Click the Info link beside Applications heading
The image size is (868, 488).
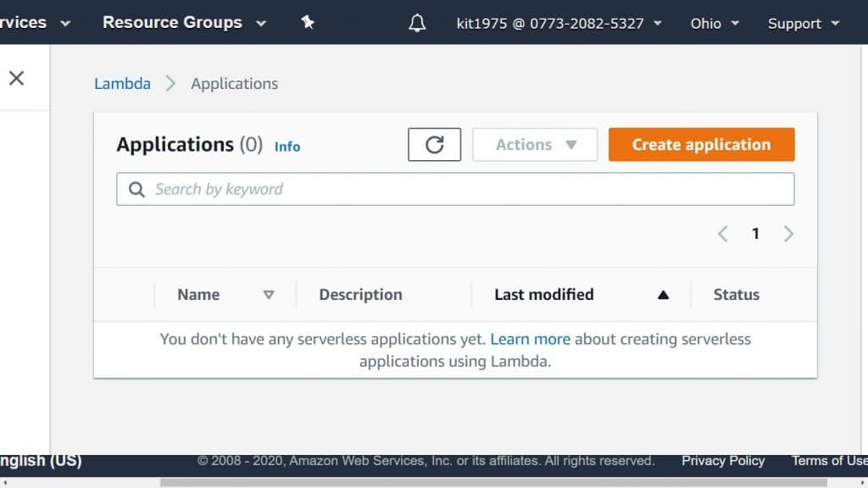tap(287, 147)
